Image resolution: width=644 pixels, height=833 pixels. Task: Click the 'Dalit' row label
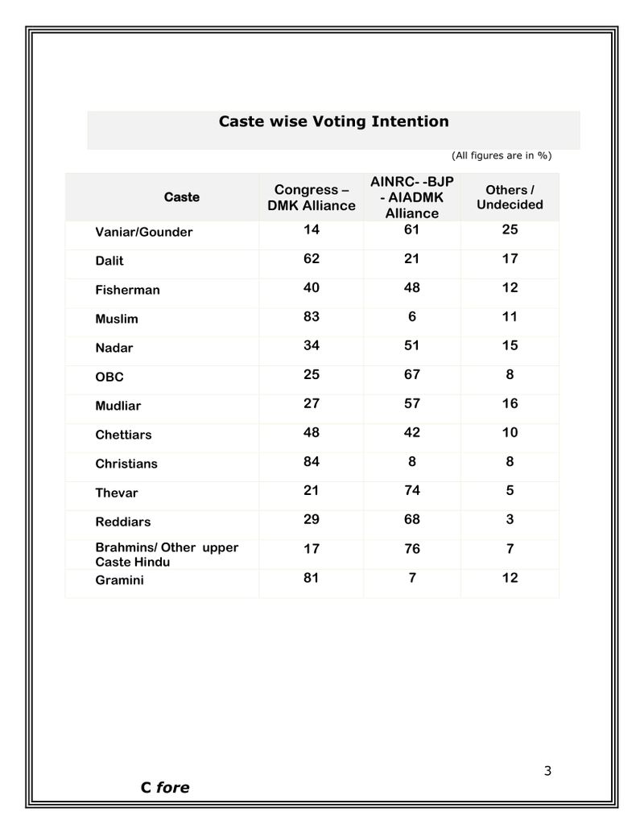[x=109, y=262]
